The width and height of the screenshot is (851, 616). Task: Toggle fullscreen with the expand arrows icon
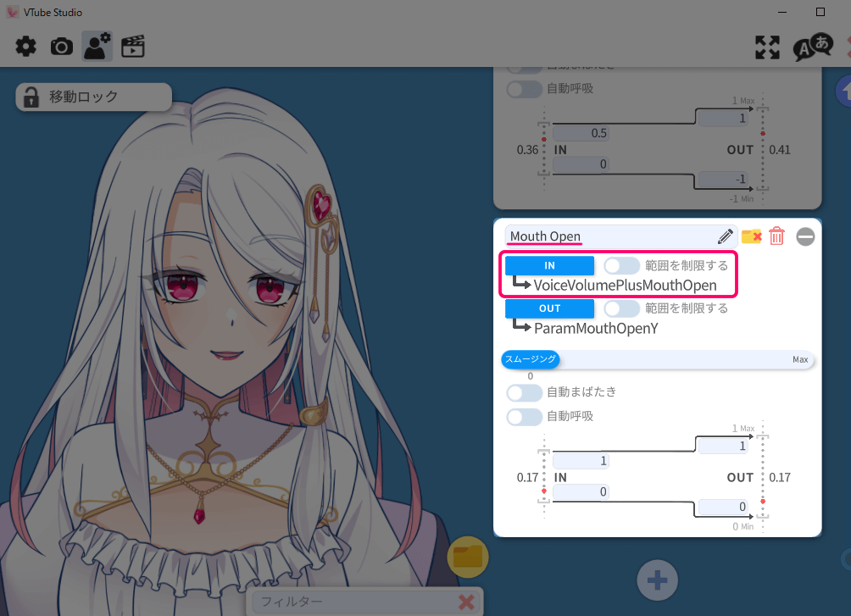click(x=767, y=47)
